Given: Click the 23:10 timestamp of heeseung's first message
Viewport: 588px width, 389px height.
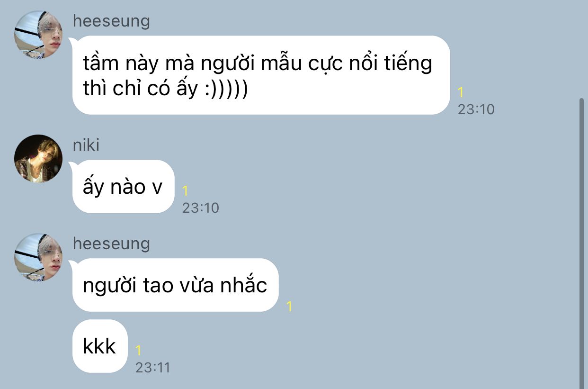Looking at the screenshot, I should click(x=476, y=109).
